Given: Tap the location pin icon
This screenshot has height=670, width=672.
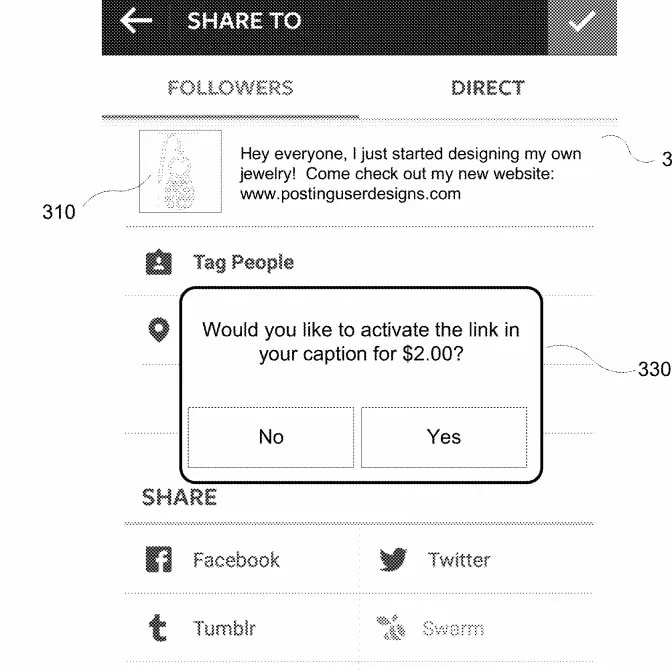Looking at the screenshot, I should pos(158,329).
